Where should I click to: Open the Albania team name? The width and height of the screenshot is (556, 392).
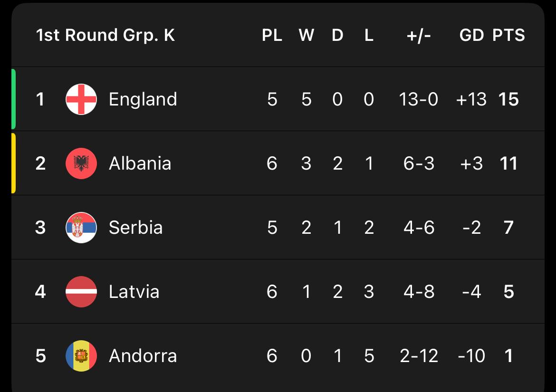140,163
